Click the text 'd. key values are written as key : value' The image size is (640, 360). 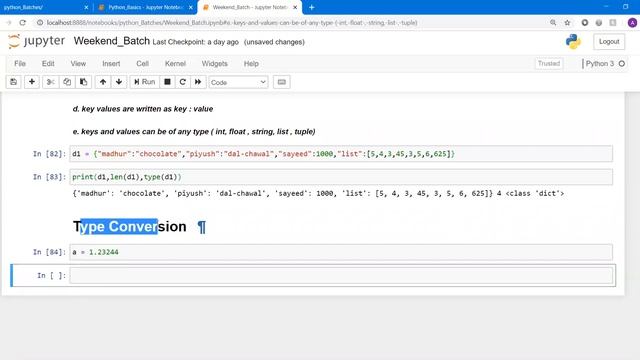point(143,109)
